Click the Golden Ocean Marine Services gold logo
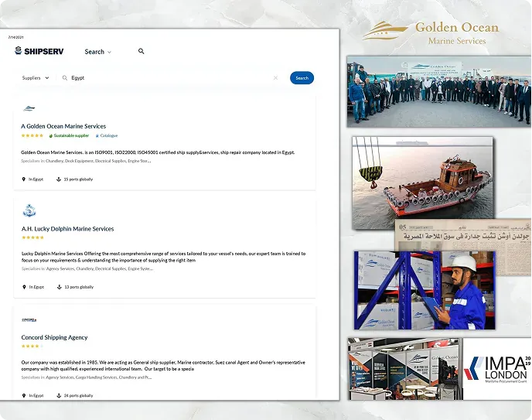Image resolution: width=532 pixels, height=420 pixels. tap(431, 33)
